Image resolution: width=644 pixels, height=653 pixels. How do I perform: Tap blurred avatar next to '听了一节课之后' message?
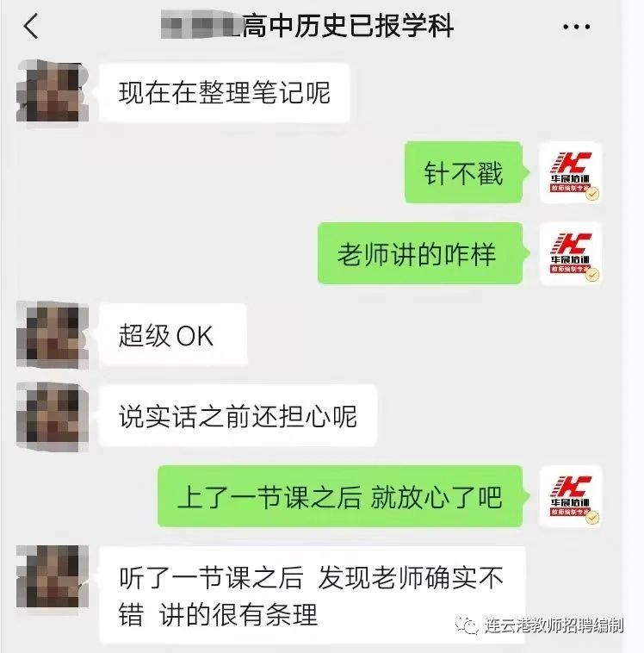coord(53,576)
